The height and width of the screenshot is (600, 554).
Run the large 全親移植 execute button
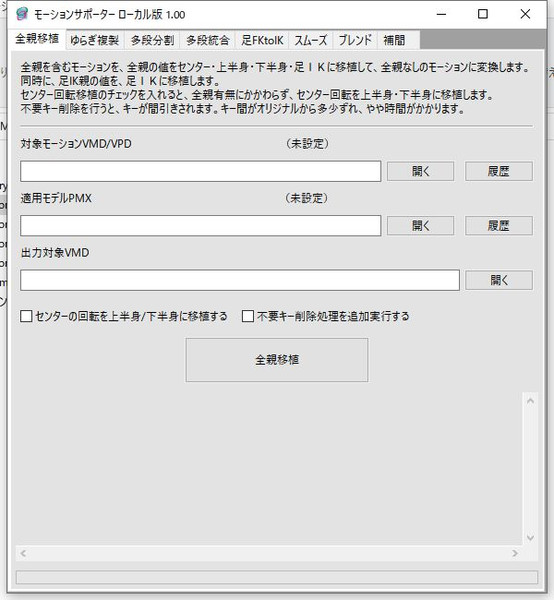[277, 360]
